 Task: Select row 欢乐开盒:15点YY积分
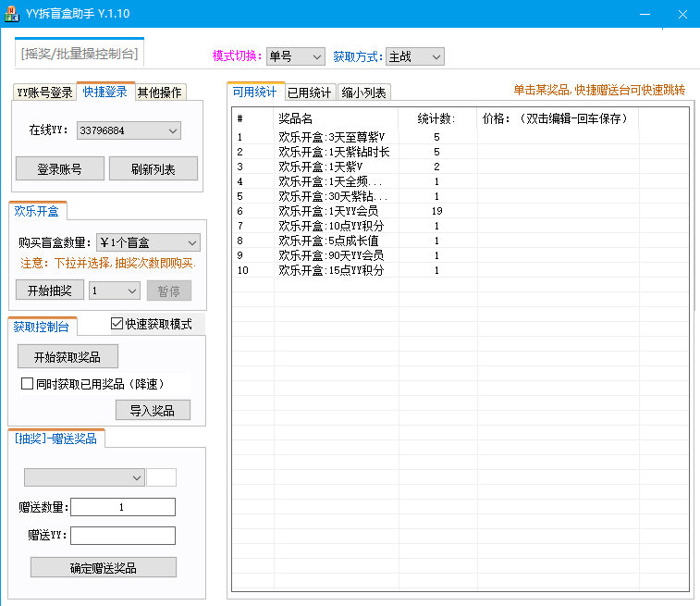click(460, 270)
